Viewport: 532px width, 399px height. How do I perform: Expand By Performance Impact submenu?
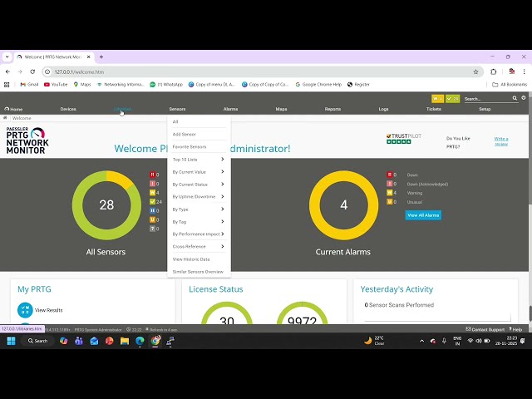pos(199,234)
